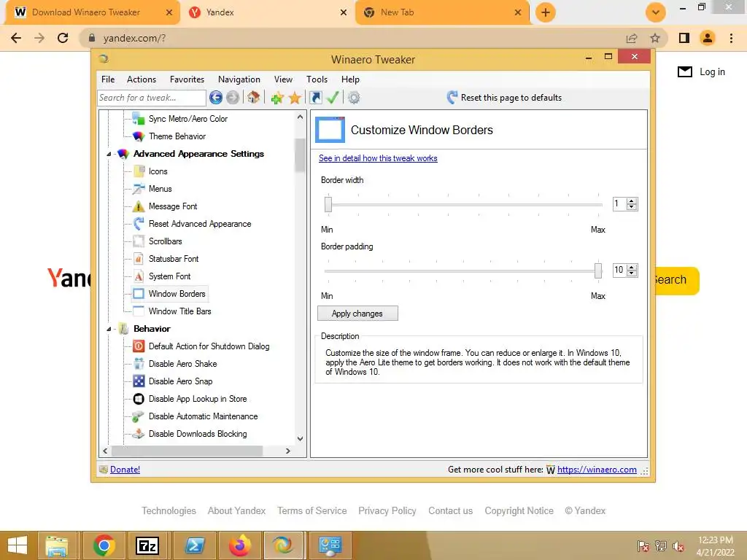Image resolution: width=747 pixels, height=560 pixels.
Task: Click the forward navigation arrow in Winaero toolbar
Action: point(233,98)
